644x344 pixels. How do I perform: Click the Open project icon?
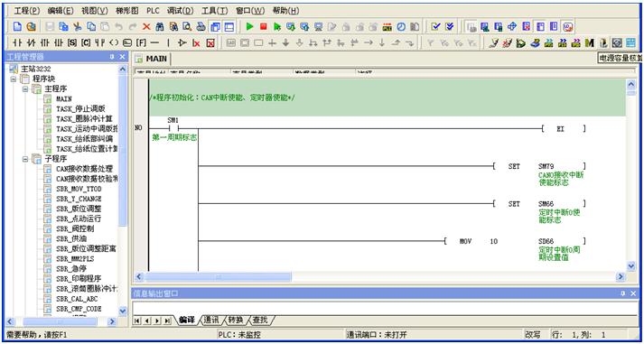click(31, 27)
